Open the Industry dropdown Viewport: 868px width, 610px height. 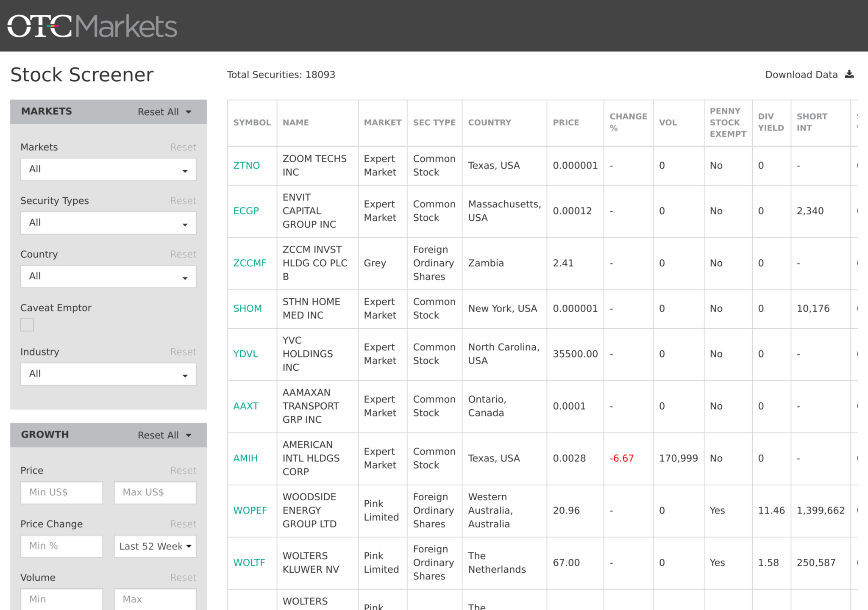[108, 374]
